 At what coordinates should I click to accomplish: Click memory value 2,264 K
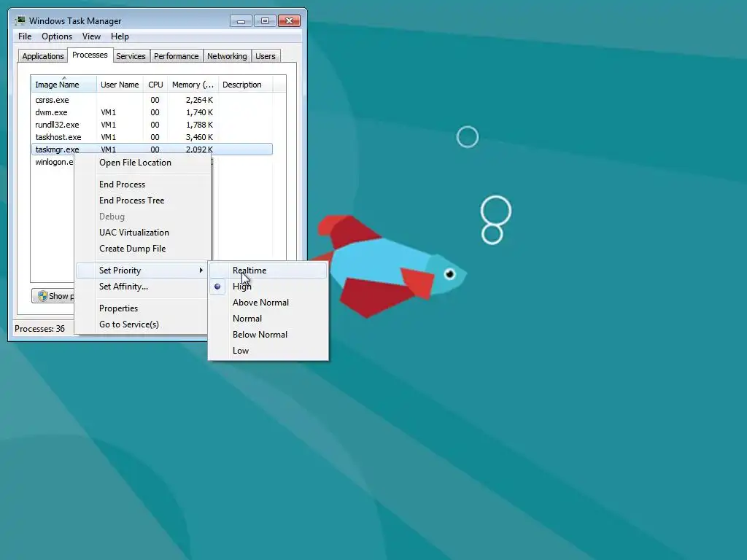(x=199, y=100)
